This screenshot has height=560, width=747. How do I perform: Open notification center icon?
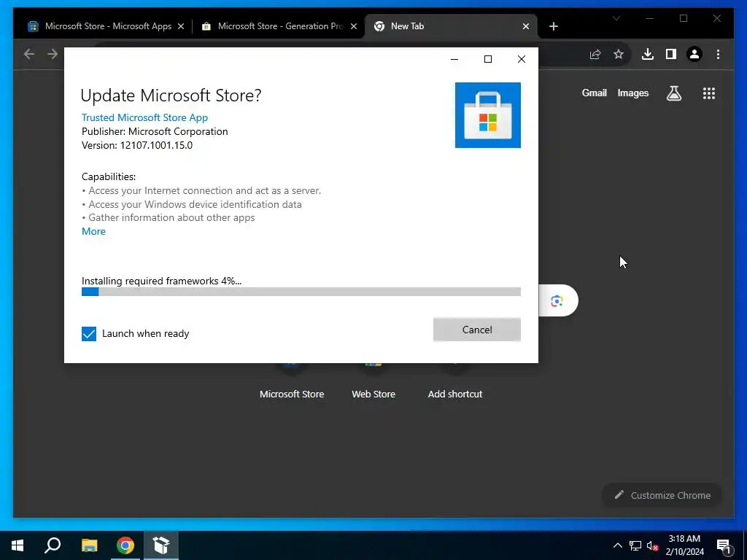[x=724, y=545]
